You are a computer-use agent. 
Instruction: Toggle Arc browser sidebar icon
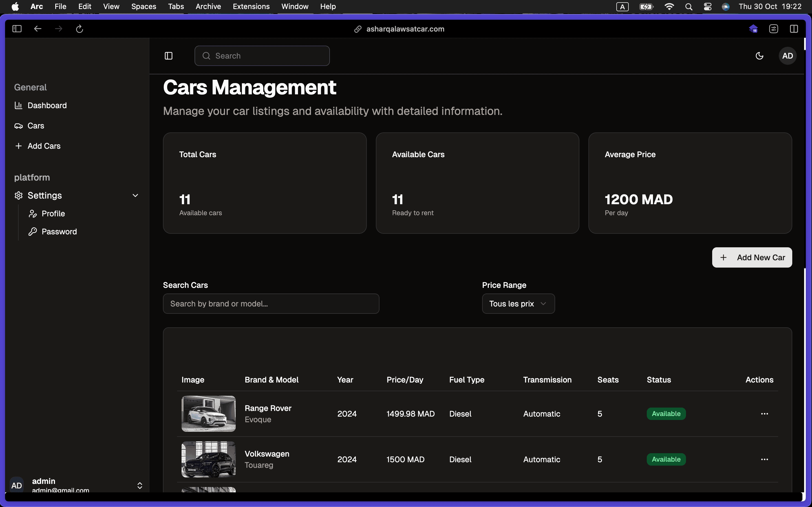tap(17, 29)
